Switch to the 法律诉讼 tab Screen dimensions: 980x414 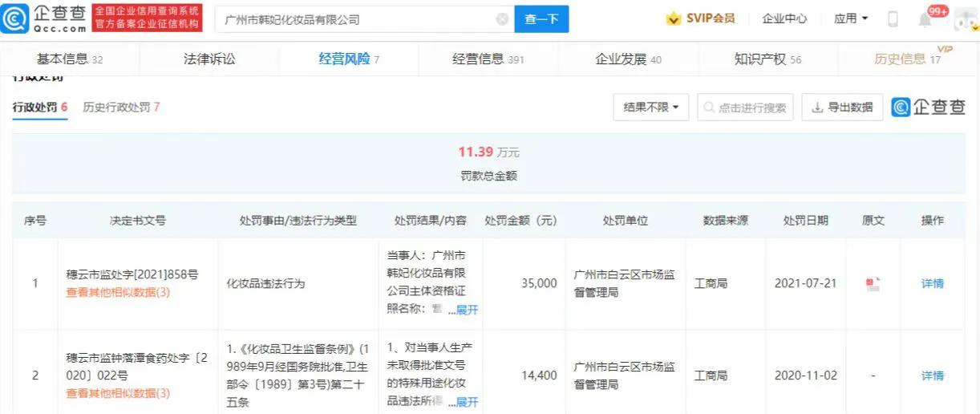click(x=209, y=59)
